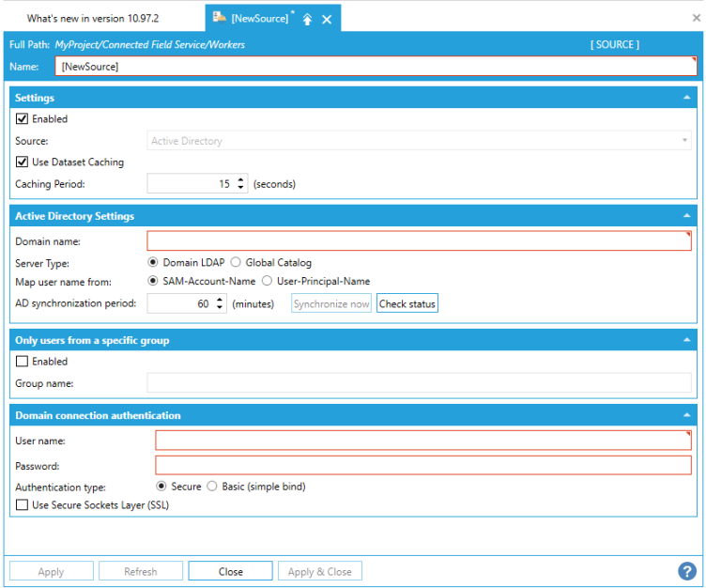The image size is (706, 588).
Task: Choose User-Principal-Name radio option
Action: (x=267, y=281)
